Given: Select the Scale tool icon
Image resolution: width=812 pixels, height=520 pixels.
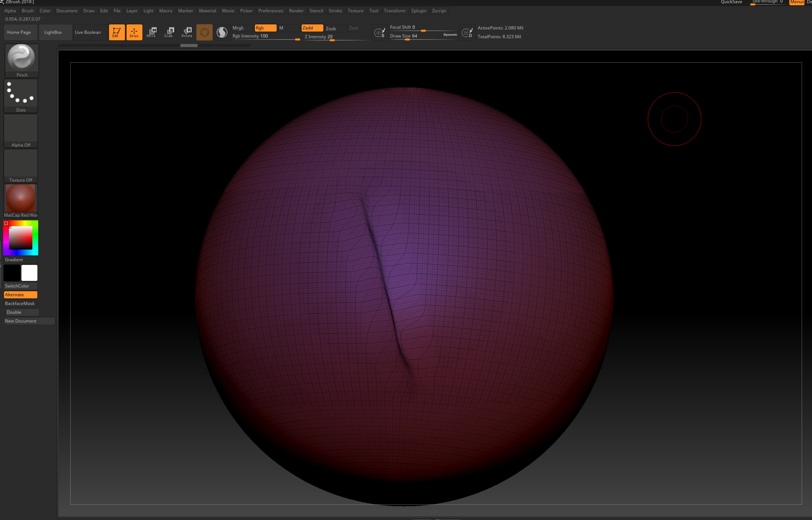Looking at the screenshot, I should [169, 32].
